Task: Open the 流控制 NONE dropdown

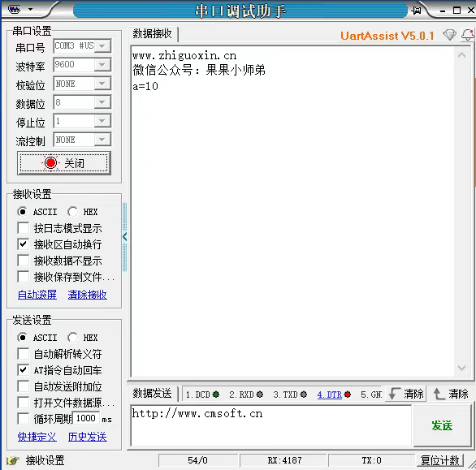Action: [102, 140]
